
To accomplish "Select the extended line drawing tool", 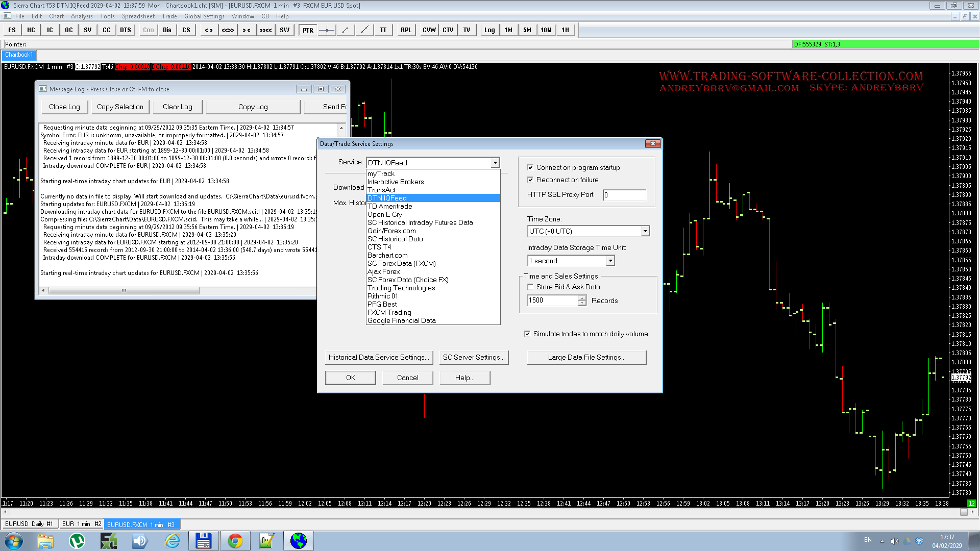I will pos(364,30).
